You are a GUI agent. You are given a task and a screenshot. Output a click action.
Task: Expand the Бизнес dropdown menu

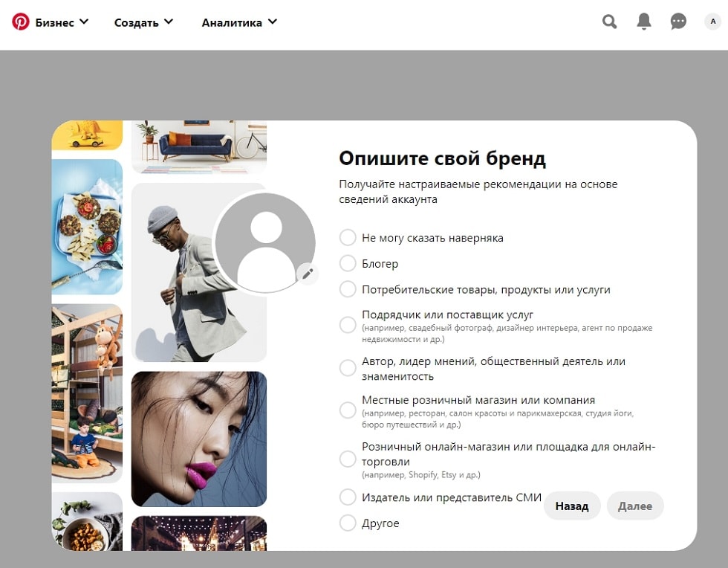tap(62, 22)
